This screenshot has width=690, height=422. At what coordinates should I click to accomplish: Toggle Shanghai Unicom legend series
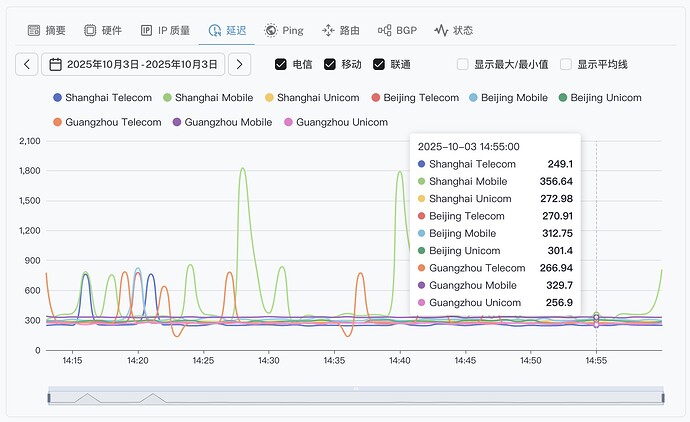(x=312, y=98)
